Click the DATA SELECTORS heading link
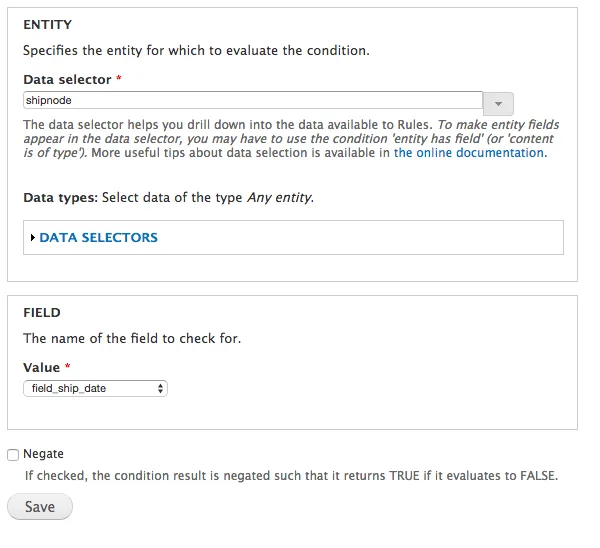This screenshot has height=548, width=600. tap(98, 238)
